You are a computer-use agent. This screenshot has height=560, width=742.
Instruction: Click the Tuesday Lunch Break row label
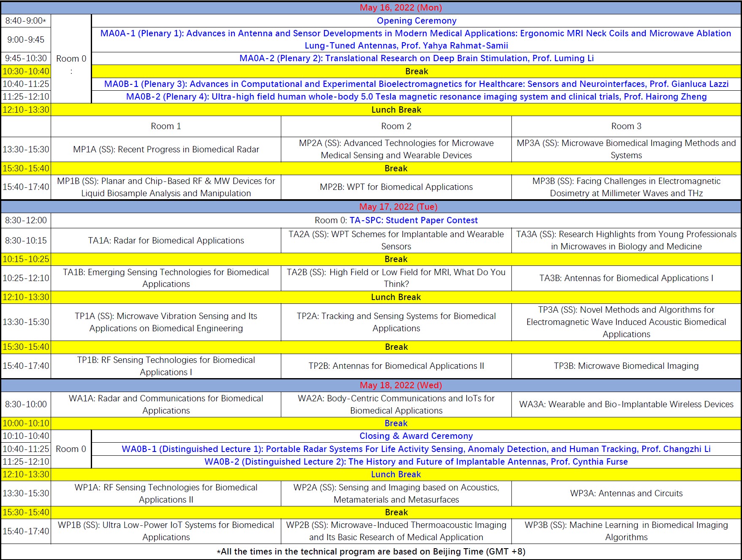click(396, 297)
